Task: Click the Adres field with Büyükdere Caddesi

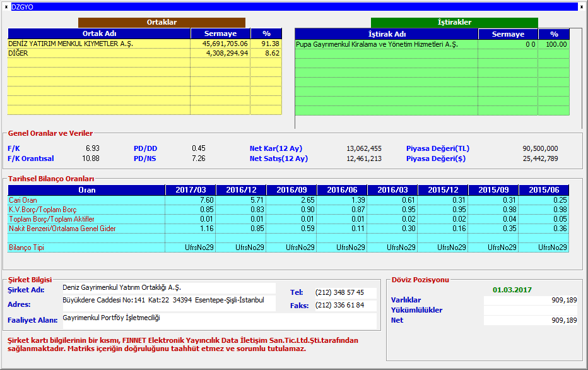Action: point(168,302)
